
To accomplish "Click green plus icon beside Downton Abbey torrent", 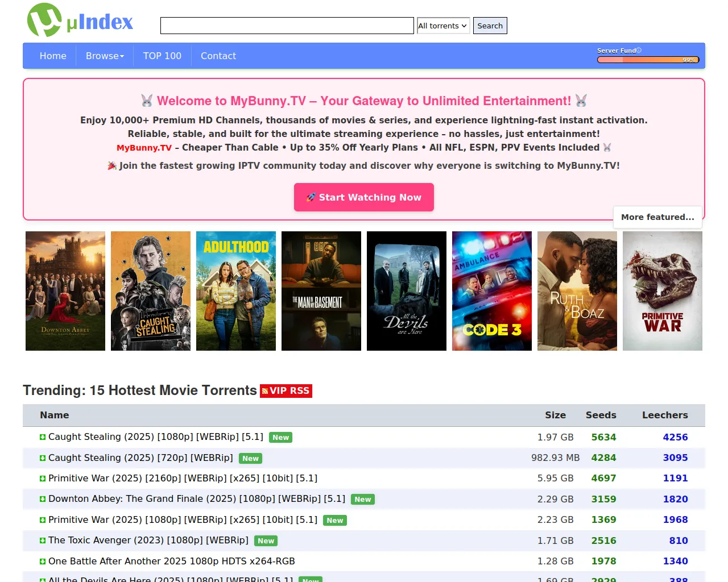I will point(43,499).
